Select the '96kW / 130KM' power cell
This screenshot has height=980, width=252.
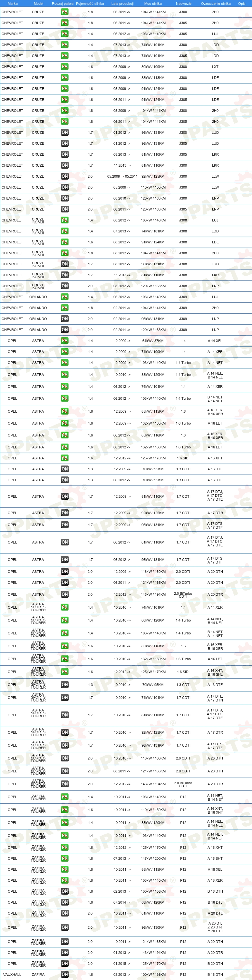(153, 927)
